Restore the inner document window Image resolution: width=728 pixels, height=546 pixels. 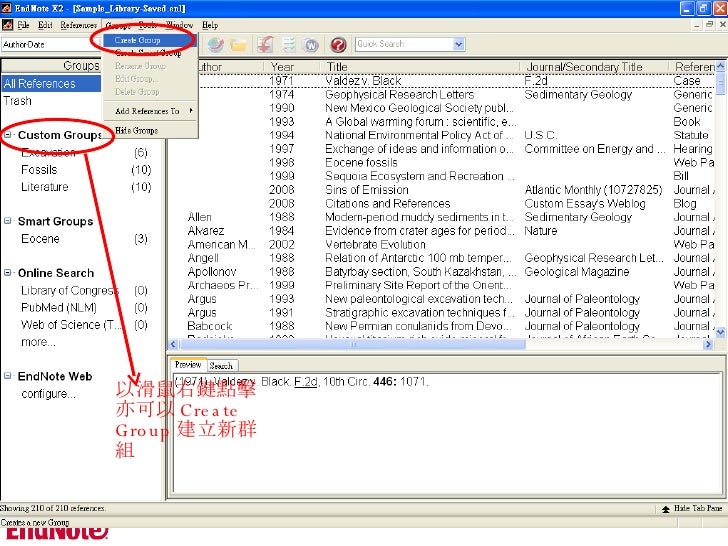click(709, 25)
